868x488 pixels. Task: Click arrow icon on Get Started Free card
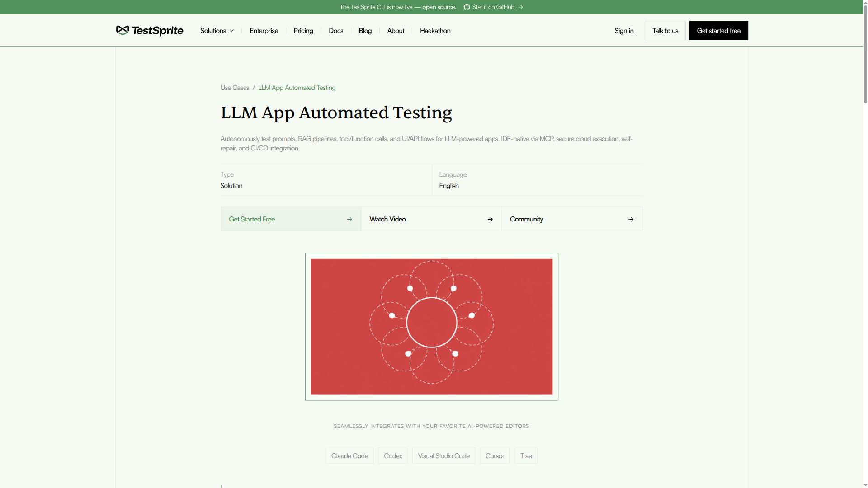click(x=349, y=219)
